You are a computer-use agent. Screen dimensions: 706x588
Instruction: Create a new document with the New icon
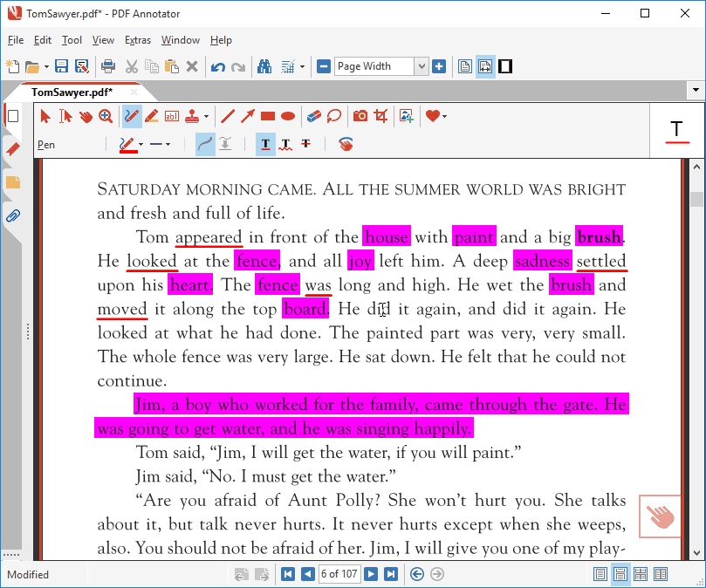pyautogui.click(x=12, y=66)
